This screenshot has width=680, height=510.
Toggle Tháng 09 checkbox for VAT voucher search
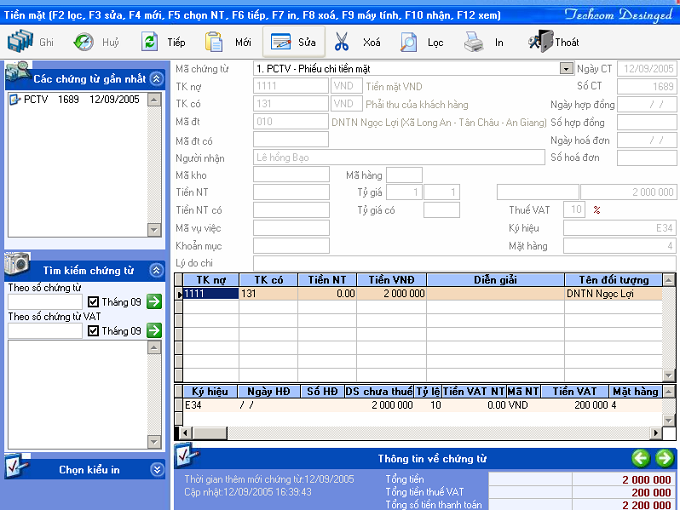click(x=93, y=331)
